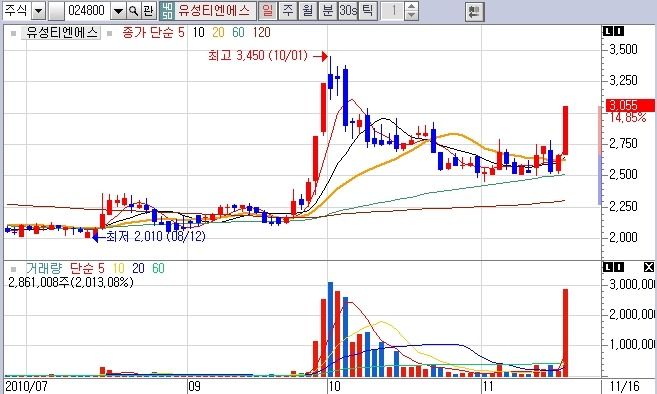Click the tallest blue volume bar in October

(x=330, y=329)
